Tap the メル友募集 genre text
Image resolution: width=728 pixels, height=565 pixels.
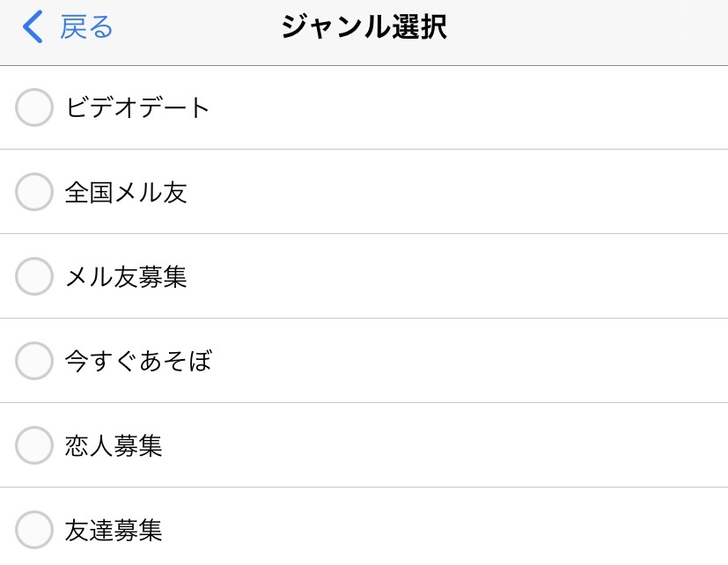pos(125,276)
